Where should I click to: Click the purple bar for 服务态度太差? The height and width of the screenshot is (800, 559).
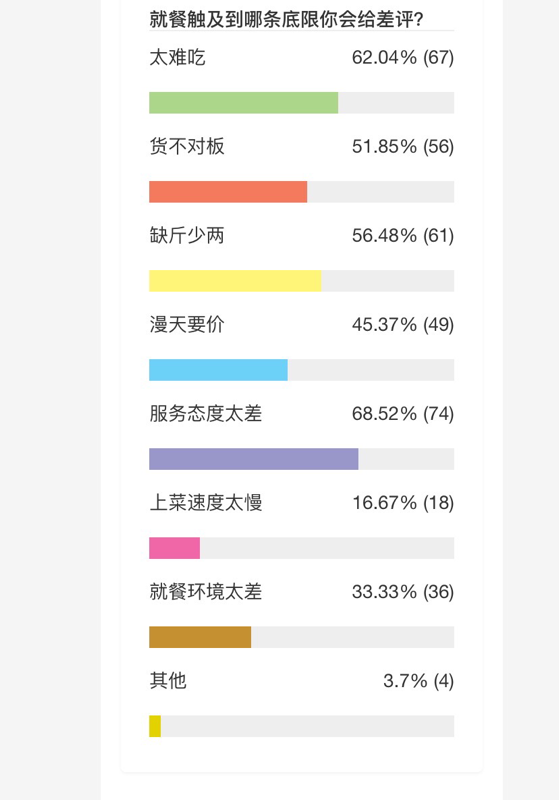click(253, 459)
